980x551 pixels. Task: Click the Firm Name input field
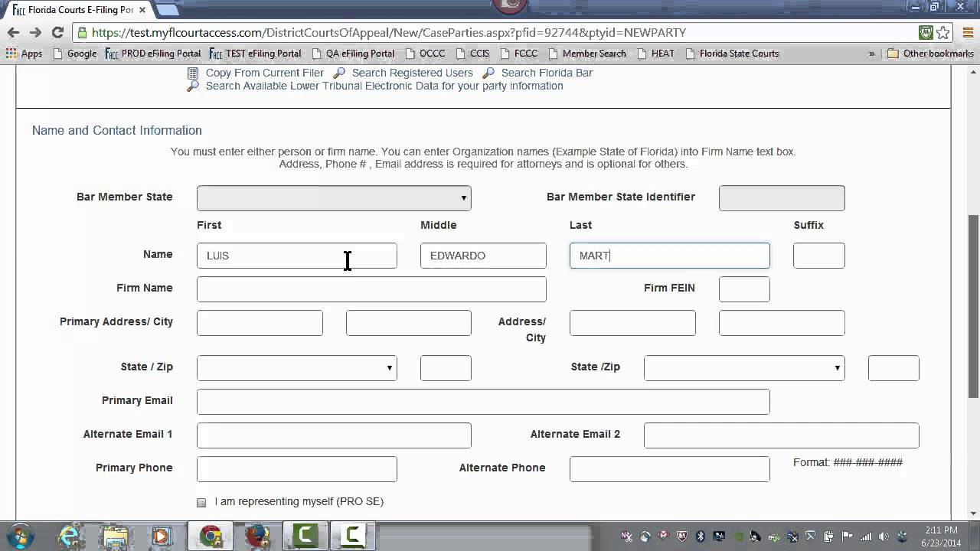pyautogui.click(x=371, y=289)
